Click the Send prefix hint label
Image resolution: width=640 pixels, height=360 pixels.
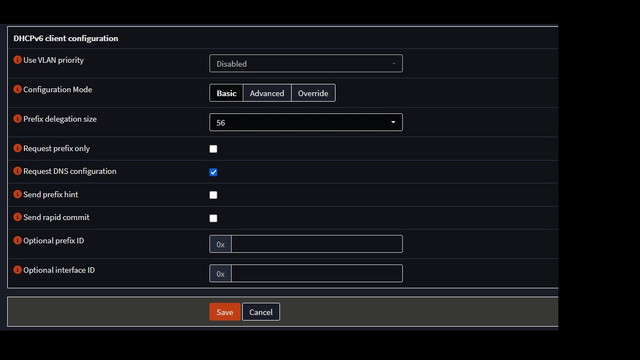point(51,195)
